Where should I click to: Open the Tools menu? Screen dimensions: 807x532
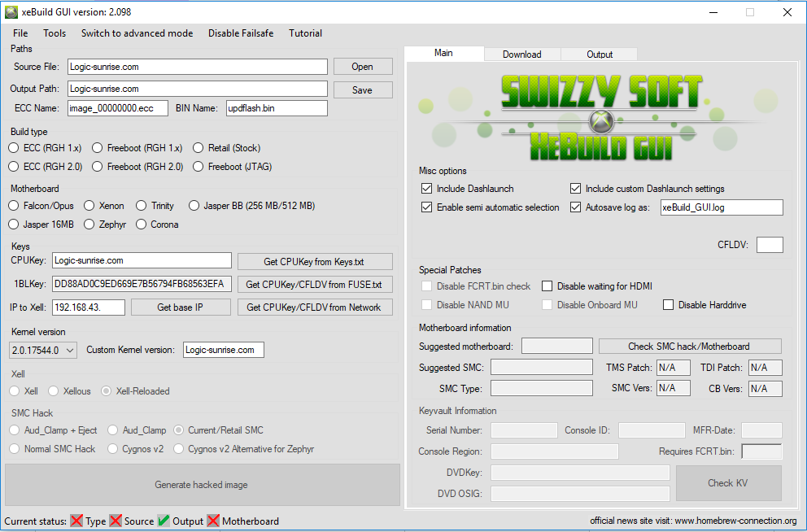(55, 33)
